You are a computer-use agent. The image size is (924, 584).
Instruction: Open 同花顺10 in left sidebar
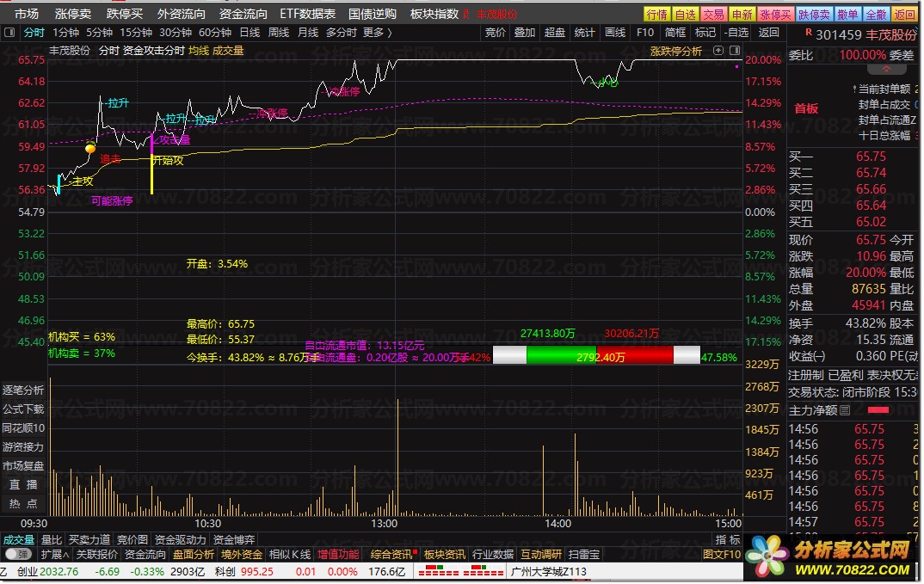[x=23, y=427]
